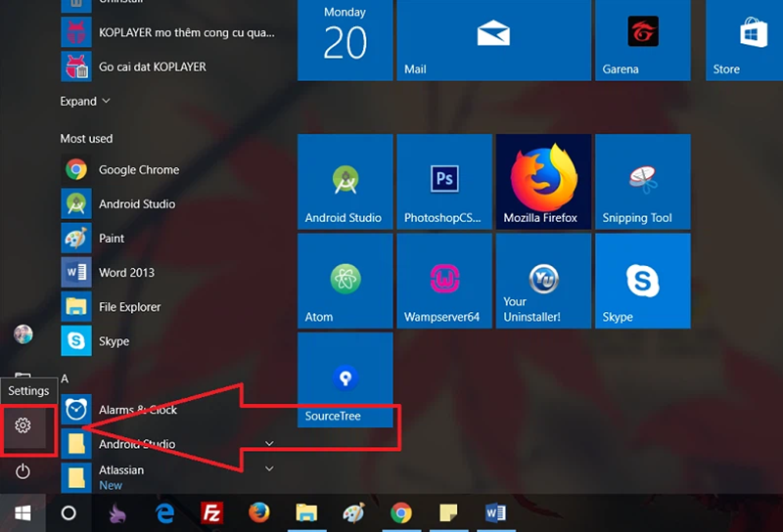Screen dimensions: 783x532
Task: Open the Snipping Tool tile
Action: (641, 182)
